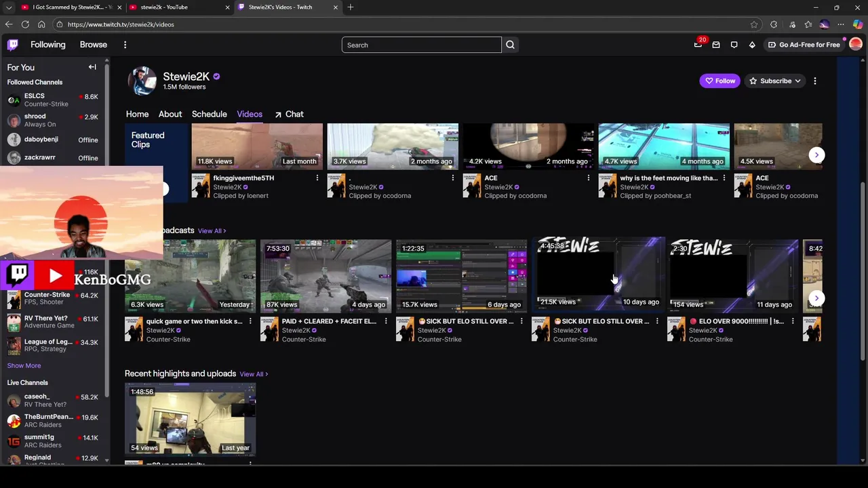Open the Twitch header more-options menu
Image resolution: width=868 pixels, height=488 pixels.
tap(125, 45)
